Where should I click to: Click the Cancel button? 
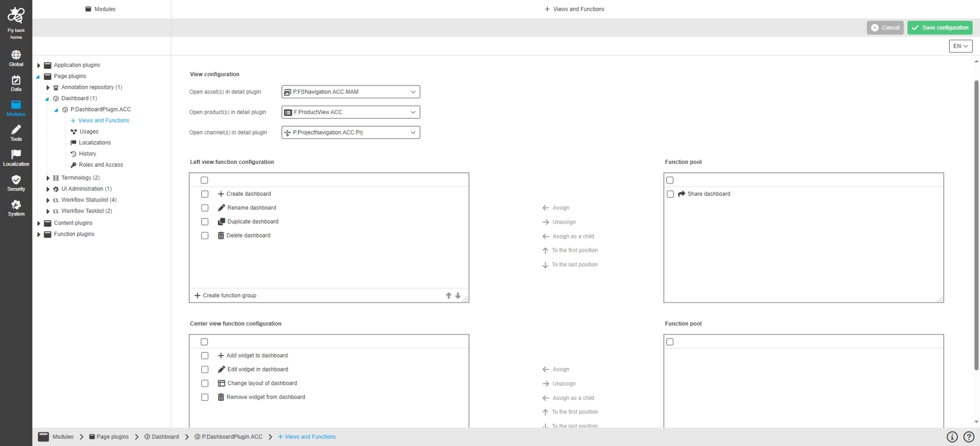click(885, 28)
